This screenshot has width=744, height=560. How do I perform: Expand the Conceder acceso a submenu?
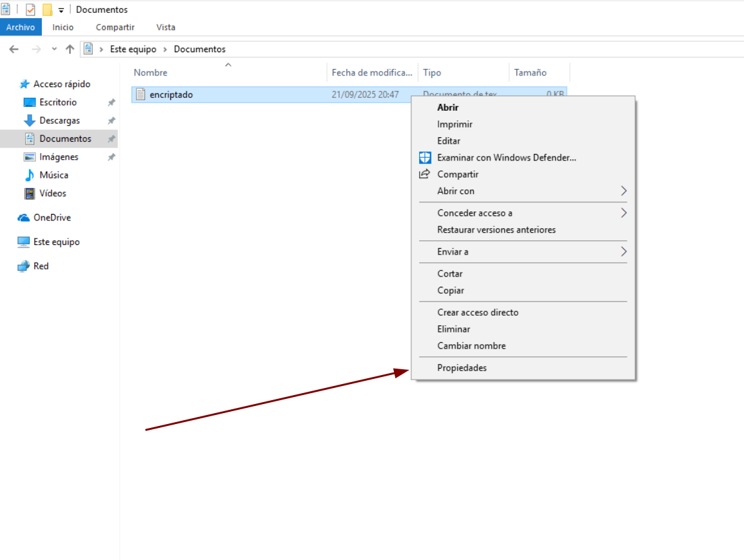coord(523,213)
